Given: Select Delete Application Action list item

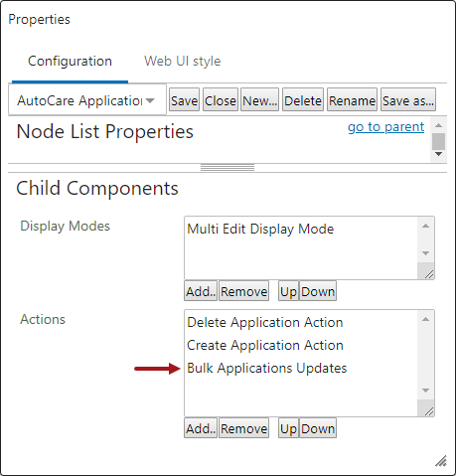Looking at the screenshot, I should [x=265, y=322].
